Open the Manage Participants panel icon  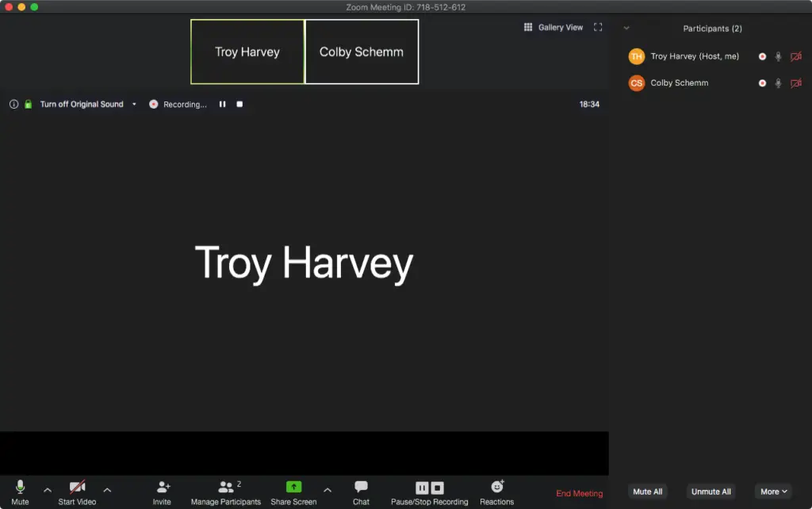226,488
